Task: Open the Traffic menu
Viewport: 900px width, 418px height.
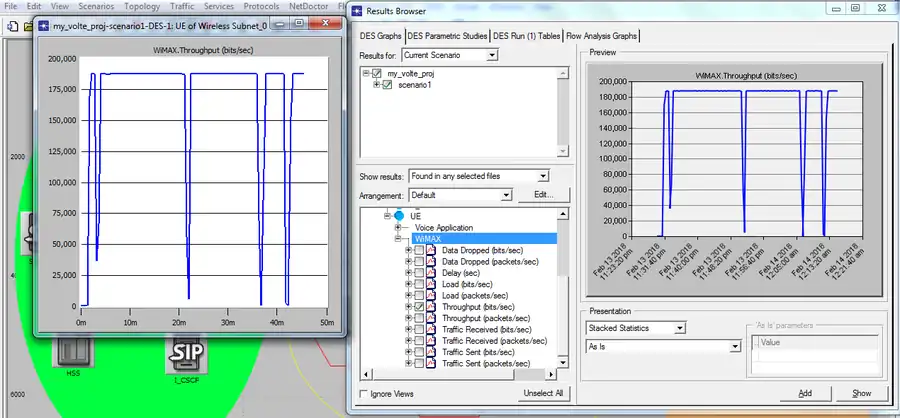Action: click(x=181, y=6)
